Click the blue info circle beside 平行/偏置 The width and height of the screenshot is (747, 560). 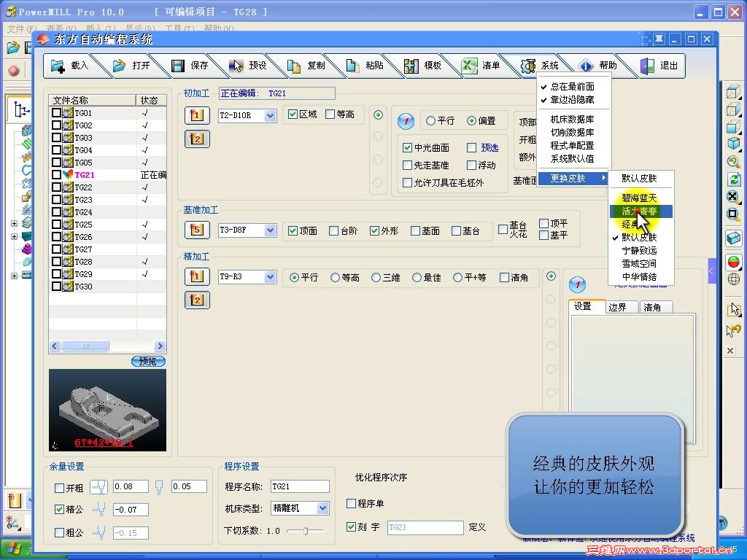point(406,121)
